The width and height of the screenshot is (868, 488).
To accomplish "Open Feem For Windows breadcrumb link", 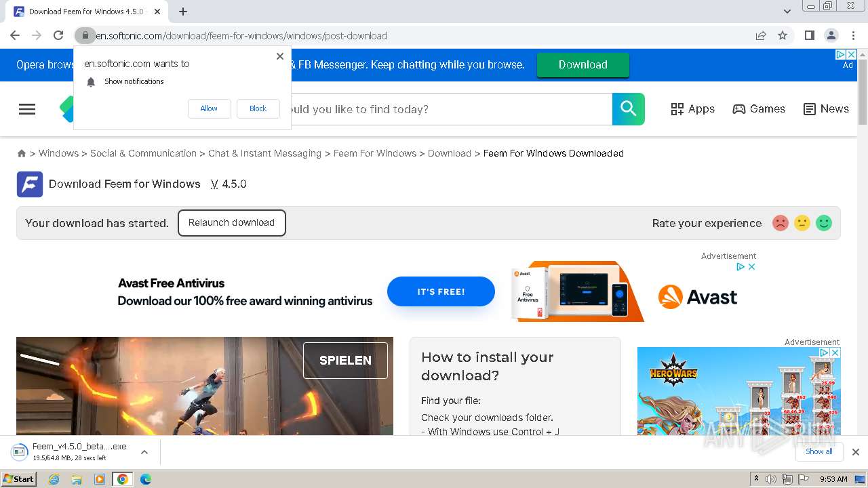I will (375, 153).
